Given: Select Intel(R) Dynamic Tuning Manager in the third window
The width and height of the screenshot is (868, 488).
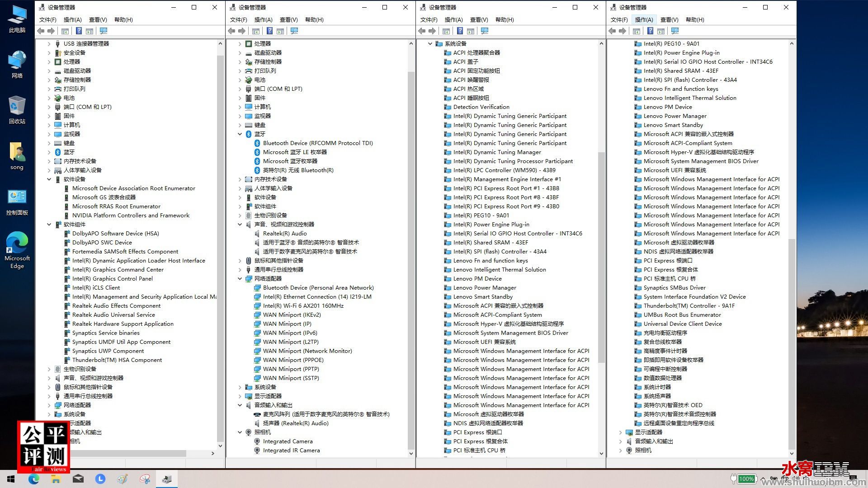Looking at the screenshot, I should [x=497, y=152].
